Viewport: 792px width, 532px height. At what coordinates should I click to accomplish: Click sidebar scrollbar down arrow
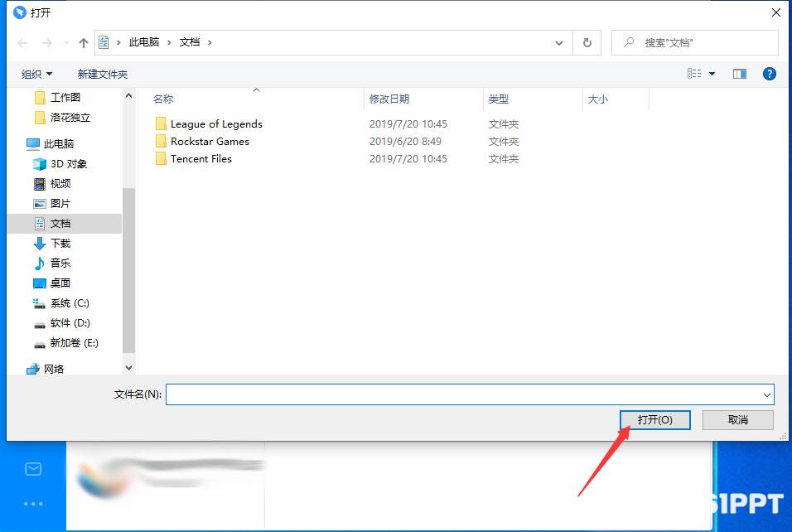pos(128,368)
